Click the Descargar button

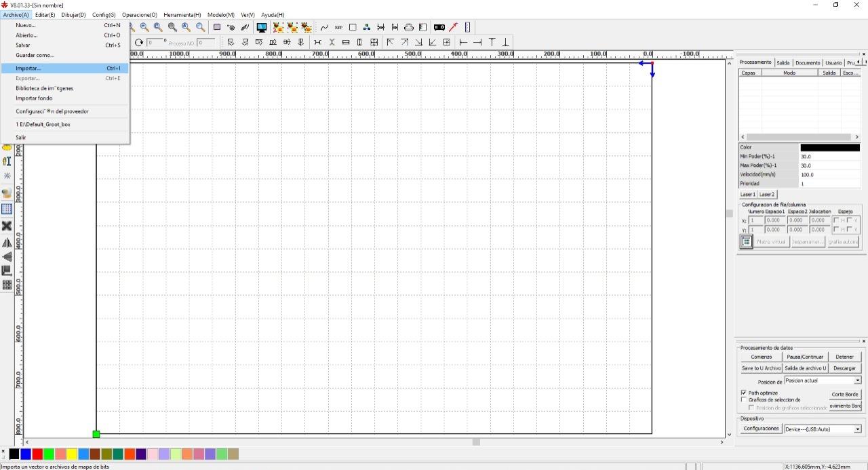(x=845, y=368)
